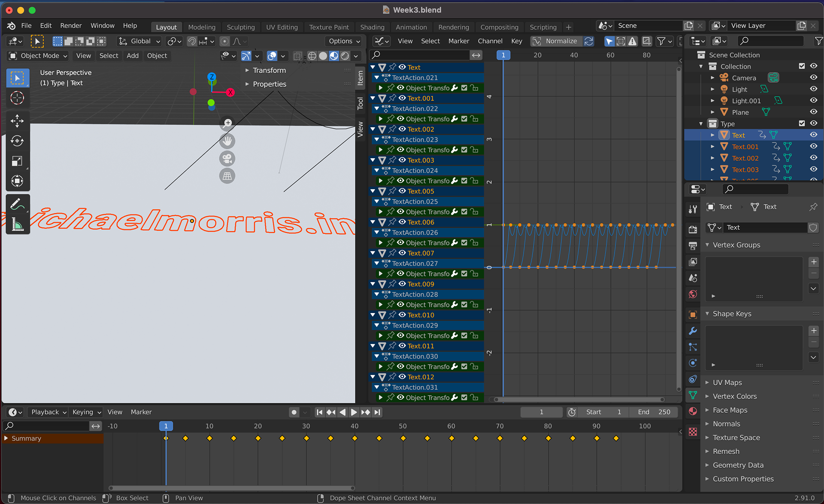Open the Texture properties checker tab
The width and height of the screenshot is (824, 504).
[693, 432]
